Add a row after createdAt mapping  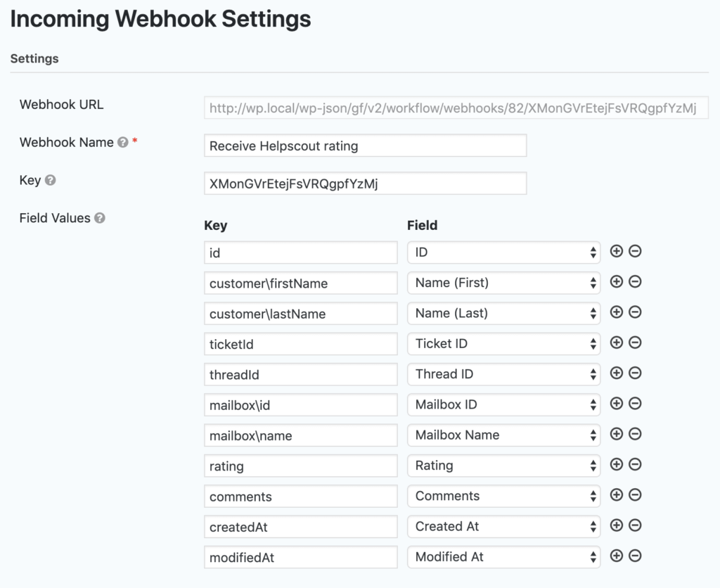click(616, 525)
